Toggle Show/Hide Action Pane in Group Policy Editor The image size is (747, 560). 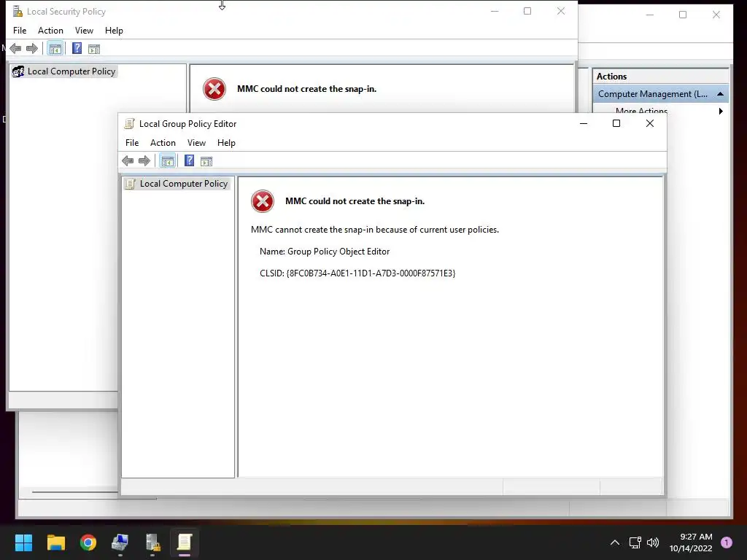pyautogui.click(x=206, y=161)
